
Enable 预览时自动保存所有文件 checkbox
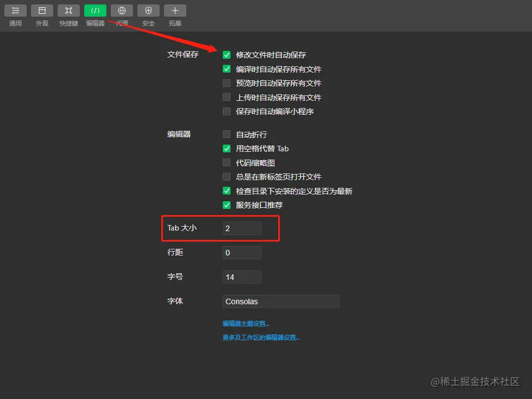click(x=227, y=83)
